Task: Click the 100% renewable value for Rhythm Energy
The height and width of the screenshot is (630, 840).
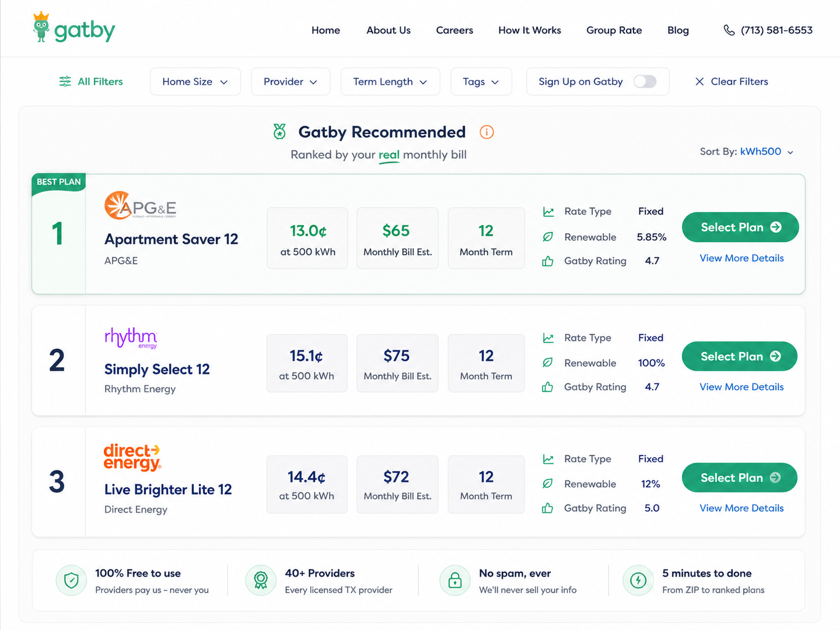Action: click(x=651, y=363)
